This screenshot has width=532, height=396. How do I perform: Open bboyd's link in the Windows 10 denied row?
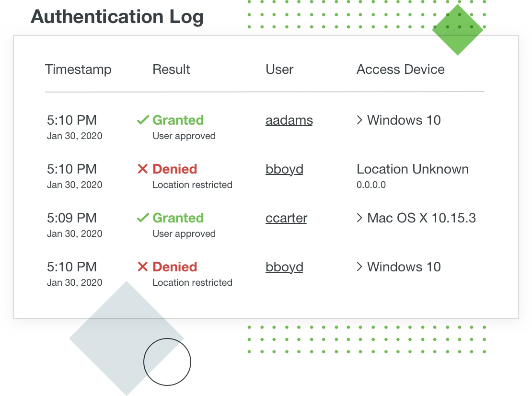pos(284,267)
